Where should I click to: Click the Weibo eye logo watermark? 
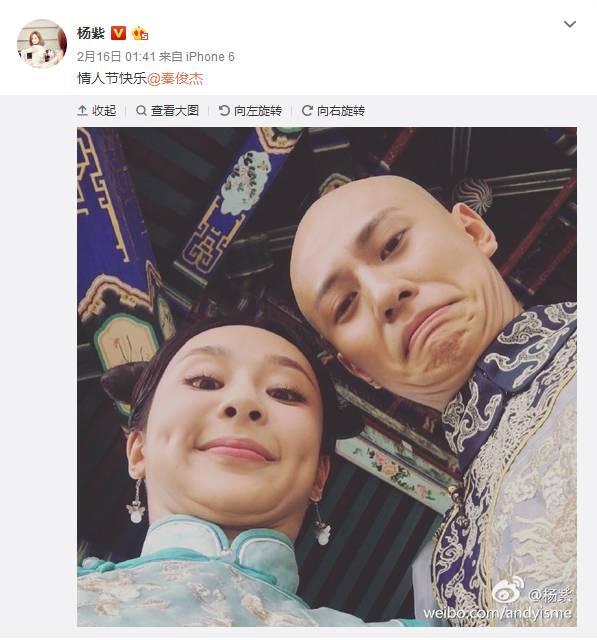508,590
